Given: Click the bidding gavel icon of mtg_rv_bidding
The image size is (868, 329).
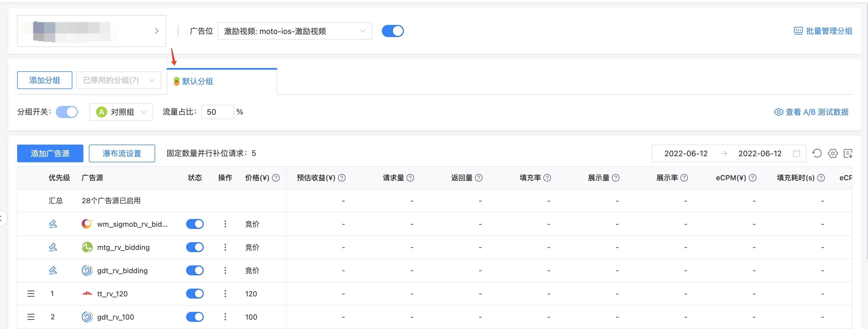Looking at the screenshot, I should 52,247.
